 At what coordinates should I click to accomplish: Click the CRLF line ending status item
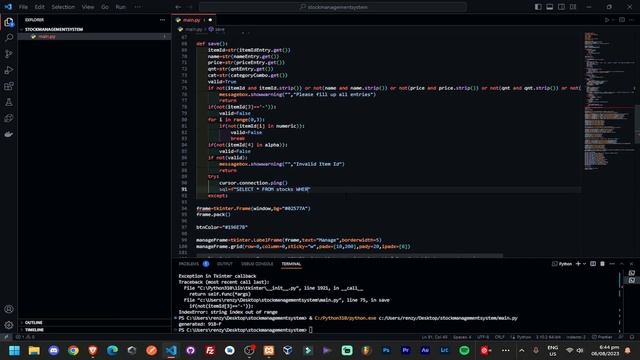click(500, 337)
